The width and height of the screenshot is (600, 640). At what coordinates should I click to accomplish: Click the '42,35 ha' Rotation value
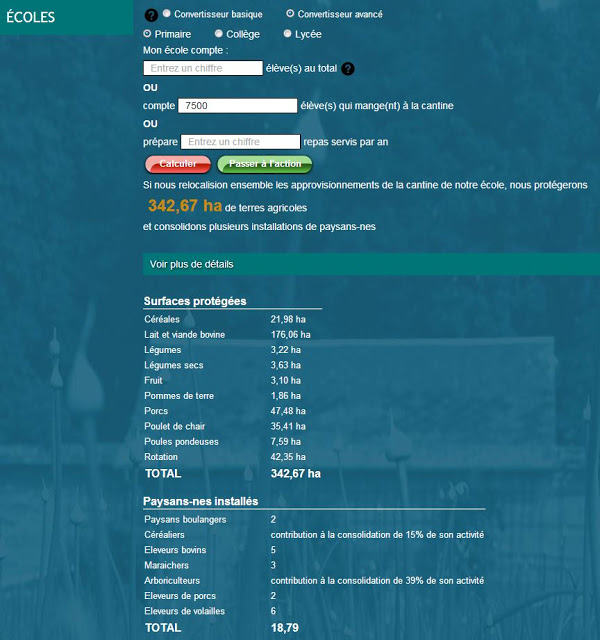[x=288, y=457]
